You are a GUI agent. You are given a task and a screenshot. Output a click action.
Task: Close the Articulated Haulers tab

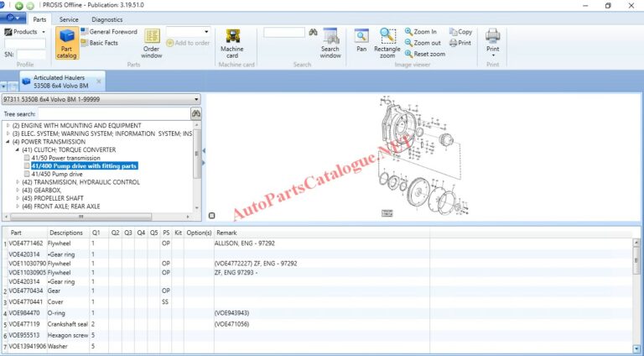point(99,81)
